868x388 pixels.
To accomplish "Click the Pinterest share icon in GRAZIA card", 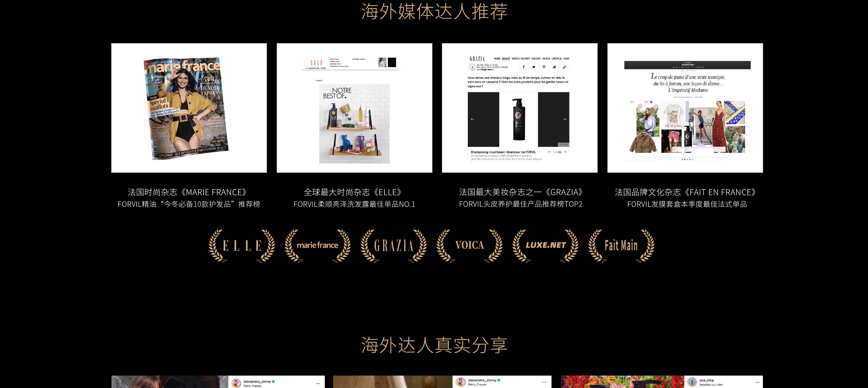I will [x=544, y=67].
